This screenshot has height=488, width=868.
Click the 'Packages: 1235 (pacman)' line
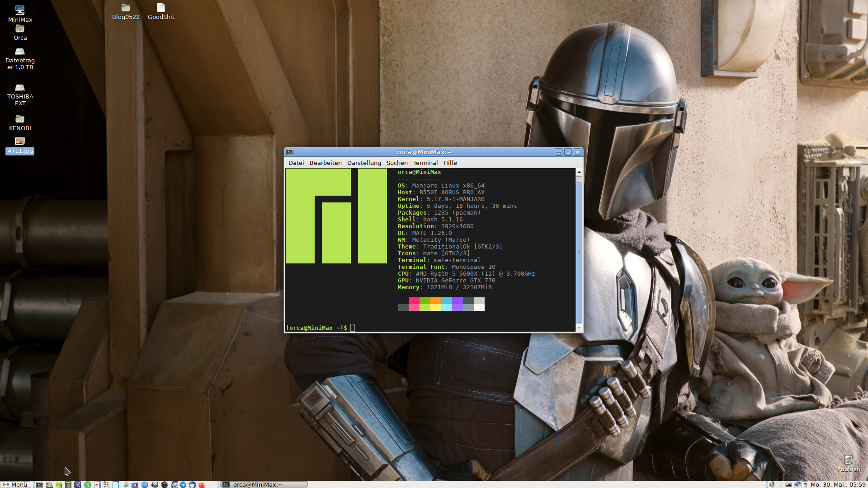pyautogui.click(x=439, y=213)
